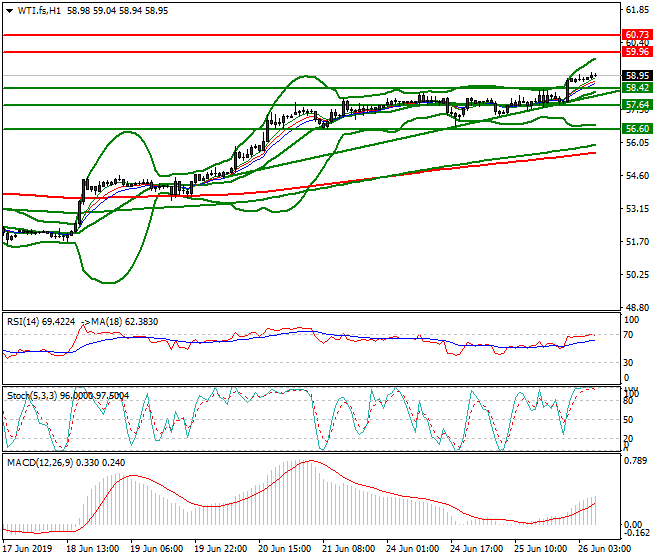Select the green 58.42 level label
The width and height of the screenshot is (660, 560).
(637, 88)
